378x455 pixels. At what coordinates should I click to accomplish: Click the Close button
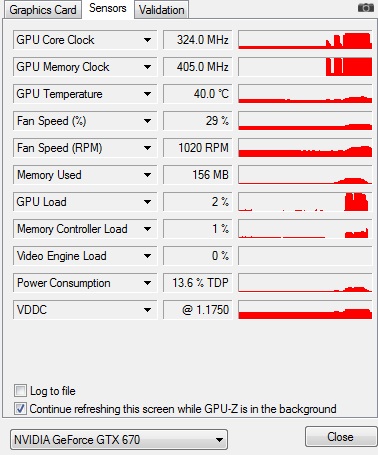[340, 437]
